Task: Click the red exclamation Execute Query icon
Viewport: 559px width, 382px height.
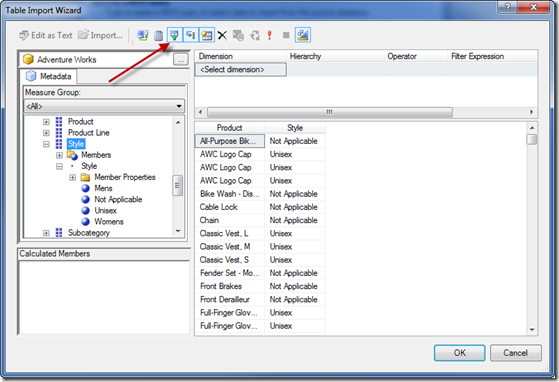Action: tap(270, 35)
